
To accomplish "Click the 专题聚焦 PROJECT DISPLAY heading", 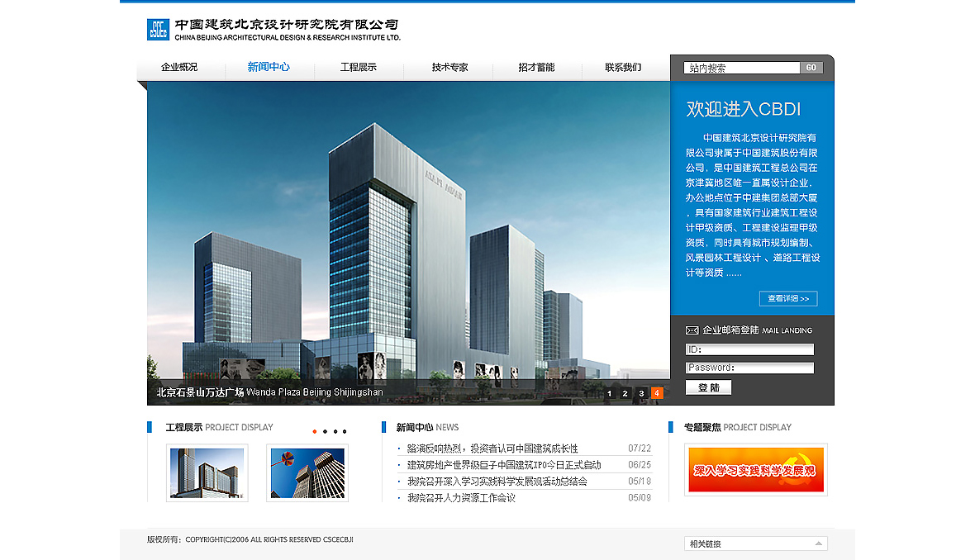I will 738,428.
